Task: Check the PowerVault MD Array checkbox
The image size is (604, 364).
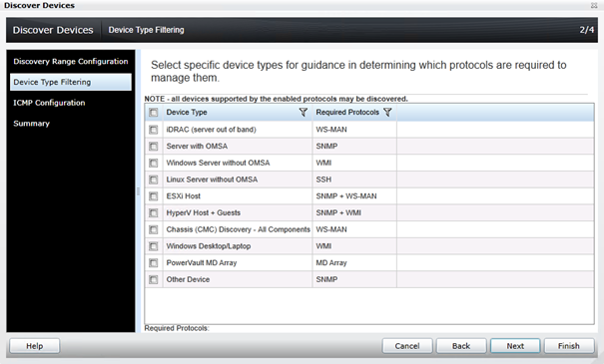Action: point(154,263)
